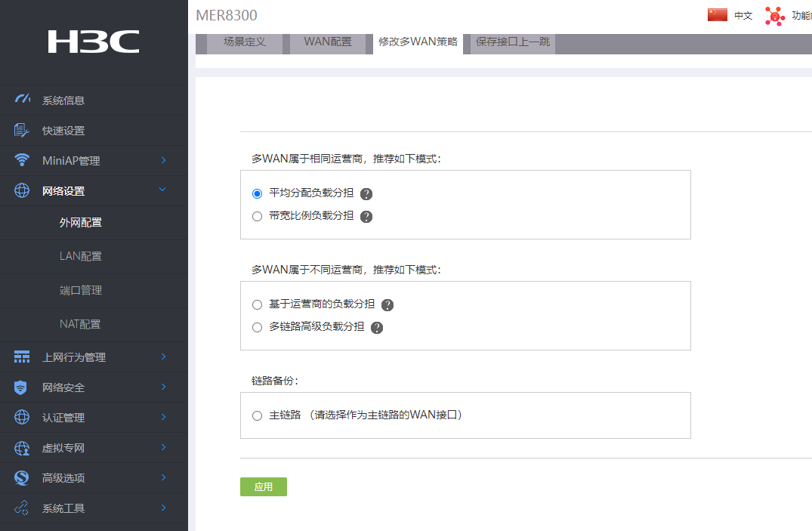Viewport: 812px width, 531px height.
Task: Switch to the 场景定义 tab
Action: click(x=245, y=42)
